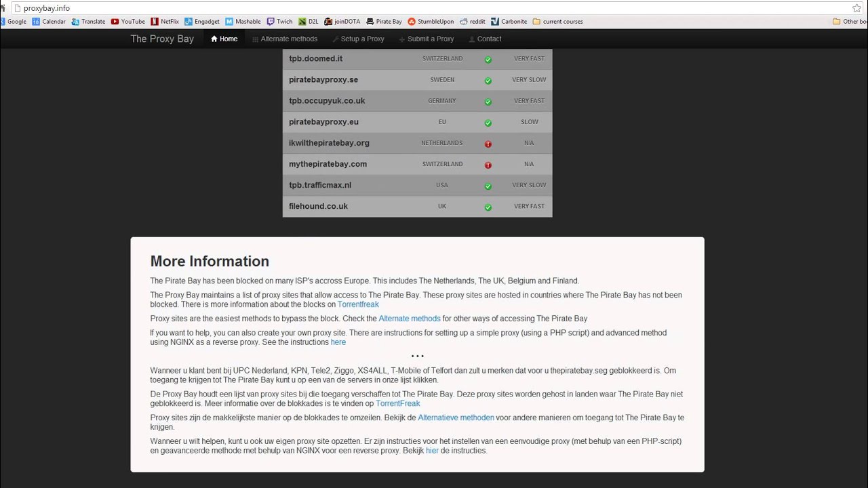The width and height of the screenshot is (868, 488).
Task: Click the green status check for piratebayproxy.eu
Action: pos(488,123)
